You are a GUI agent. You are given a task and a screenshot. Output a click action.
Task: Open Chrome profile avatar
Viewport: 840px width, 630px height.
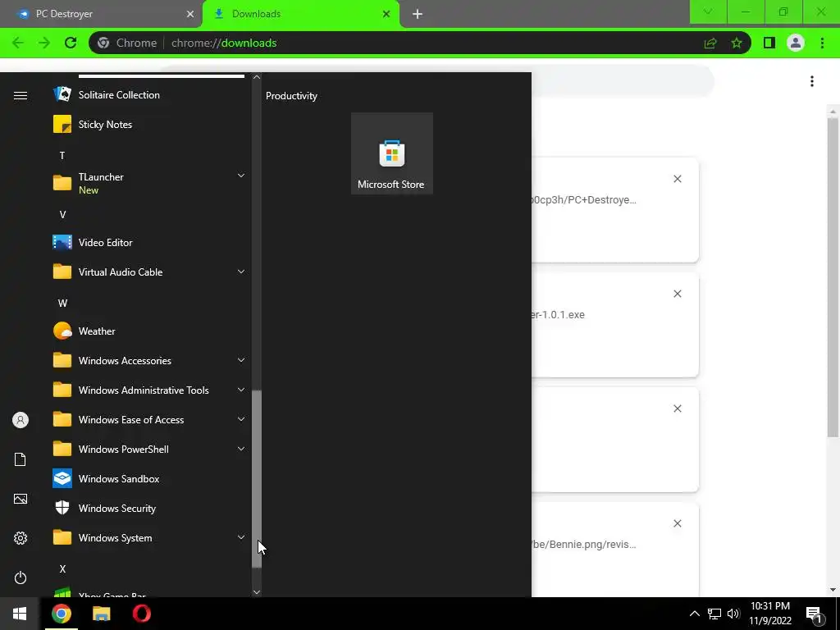click(x=796, y=43)
